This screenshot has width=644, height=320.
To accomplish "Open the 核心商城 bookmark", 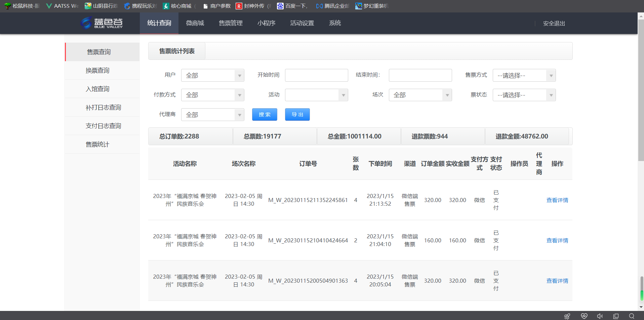I will pyautogui.click(x=179, y=6).
